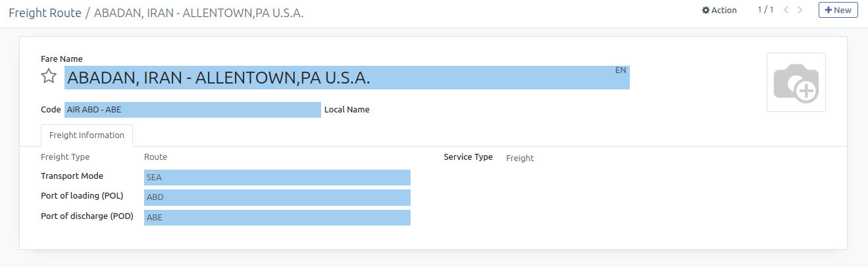The width and height of the screenshot is (868, 267).
Task: Click the New record button
Action: pos(838,11)
